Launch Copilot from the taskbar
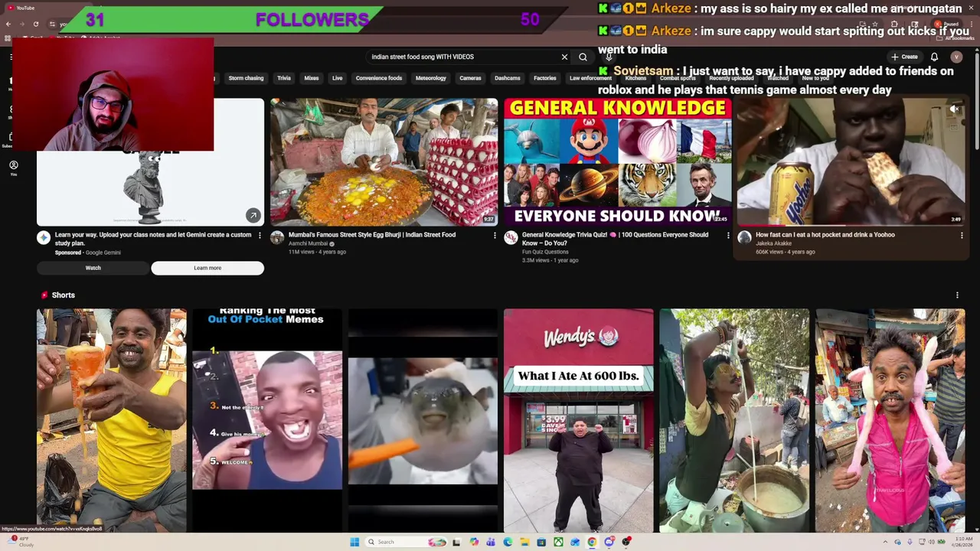The height and width of the screenshot is (551, 980). click(474, 542)
